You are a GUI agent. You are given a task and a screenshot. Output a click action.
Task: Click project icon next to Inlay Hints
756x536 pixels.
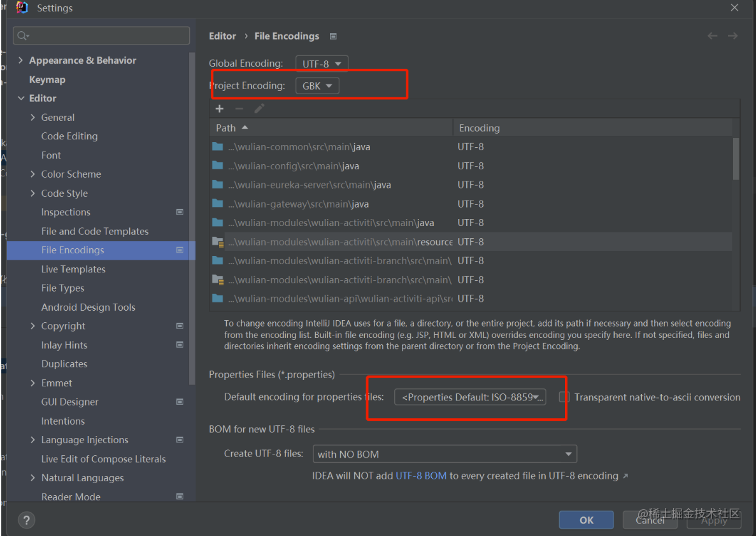click(x=180, y=344)
